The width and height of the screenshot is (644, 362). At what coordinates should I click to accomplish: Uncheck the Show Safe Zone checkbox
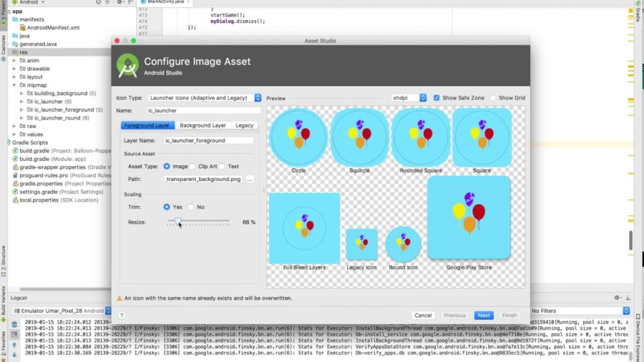click(436, 97)
